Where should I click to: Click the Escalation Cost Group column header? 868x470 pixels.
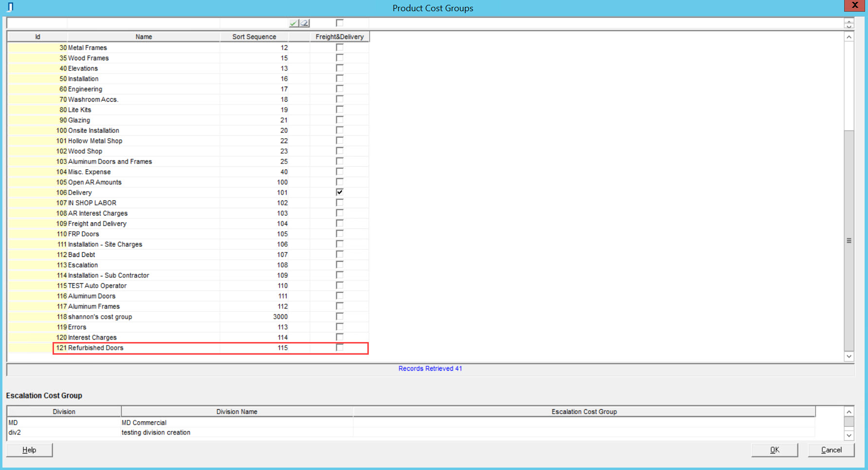(x=584, y=412)
